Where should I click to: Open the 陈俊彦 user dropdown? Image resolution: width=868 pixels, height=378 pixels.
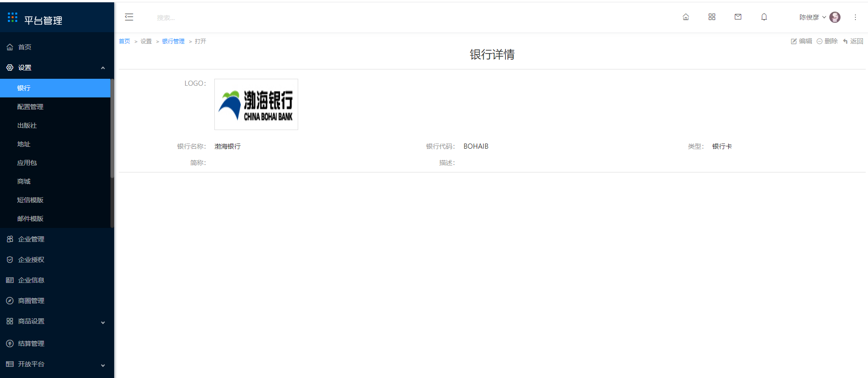point(813,17)
